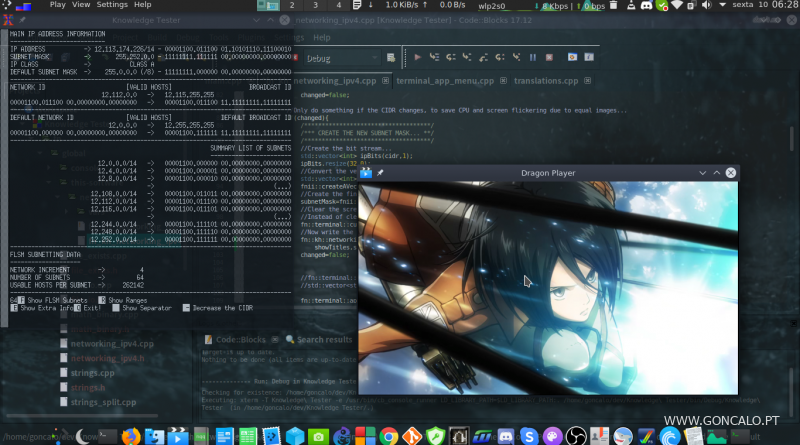Image resolution: width=800 pixels, height=445 pixels.
Task: Open the Debugging windows icon in the toolbar
Action: tap(572, 57)
